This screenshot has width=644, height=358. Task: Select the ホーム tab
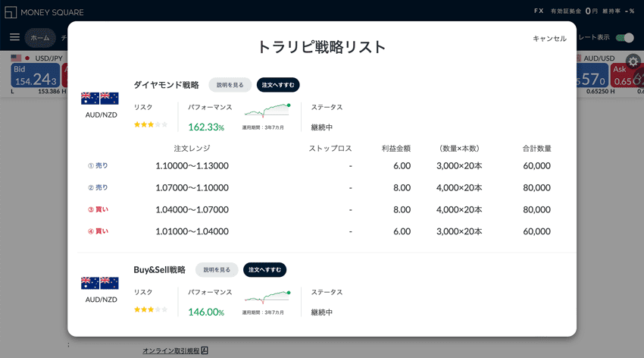39,38
